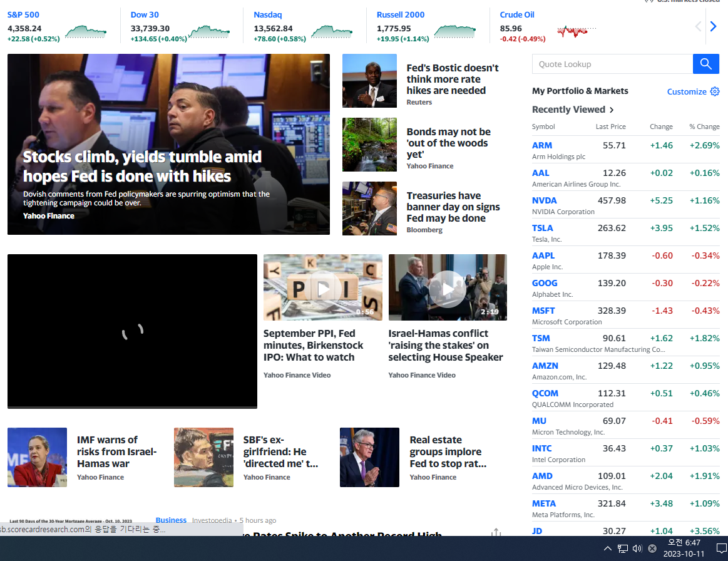Read SBF's ex-girlfriend article
Viewport: 728px width, 561px height.
coord(280,452)
